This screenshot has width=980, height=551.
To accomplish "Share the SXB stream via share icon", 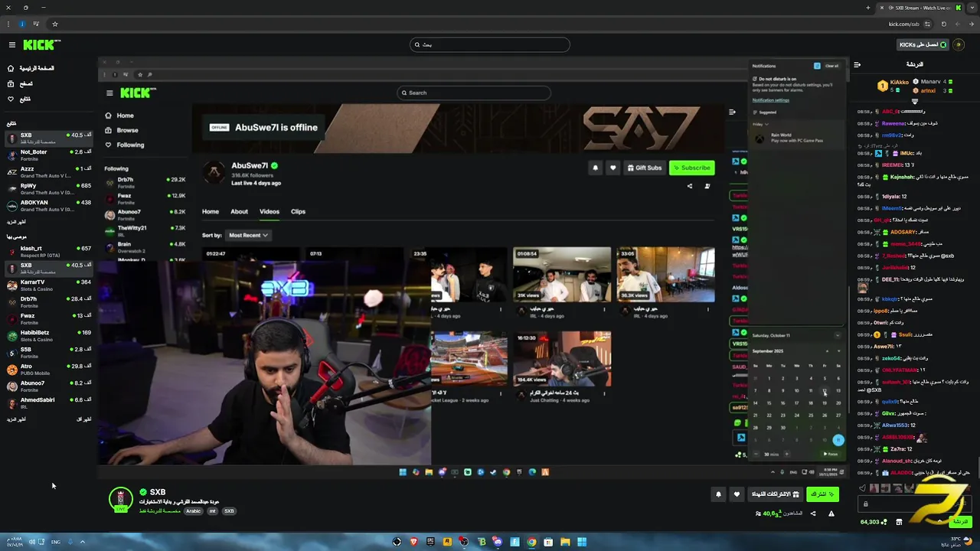I will [813, 514].
